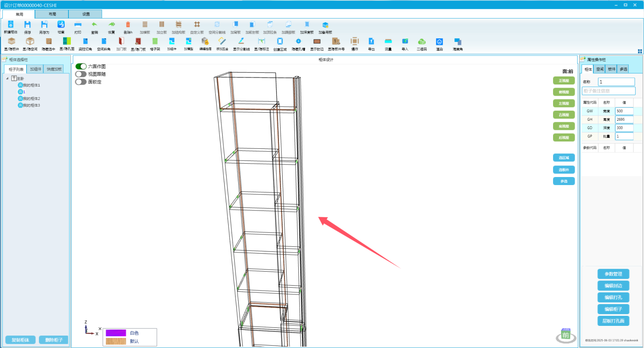
Task: Switch to 板件 properties tab
Action: (x=611, y=69)
